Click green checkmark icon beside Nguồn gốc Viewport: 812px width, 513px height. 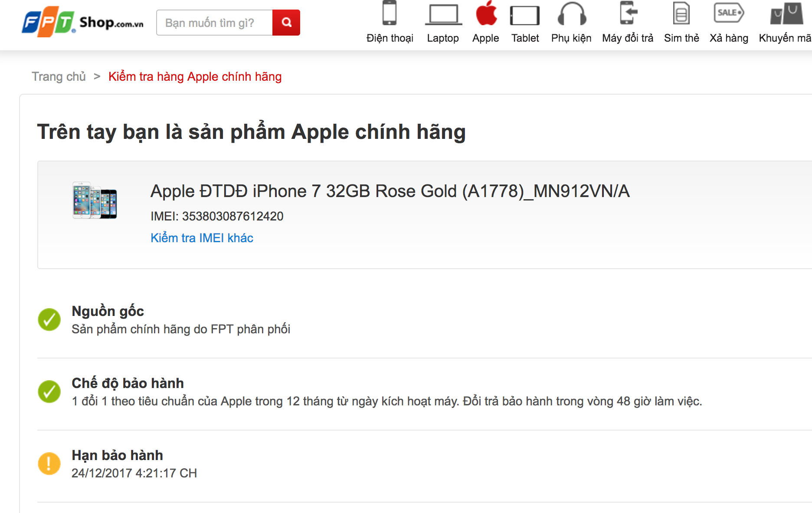point(49,319)
